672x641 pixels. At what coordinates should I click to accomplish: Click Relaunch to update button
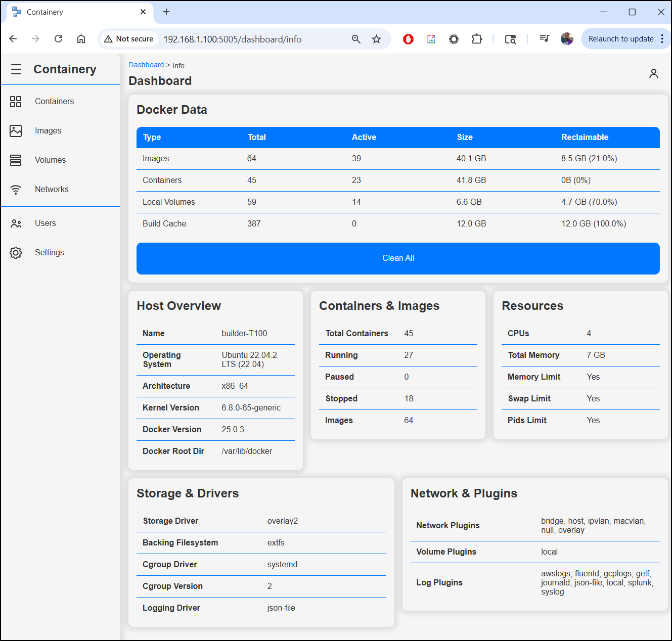tap(621, 39)
